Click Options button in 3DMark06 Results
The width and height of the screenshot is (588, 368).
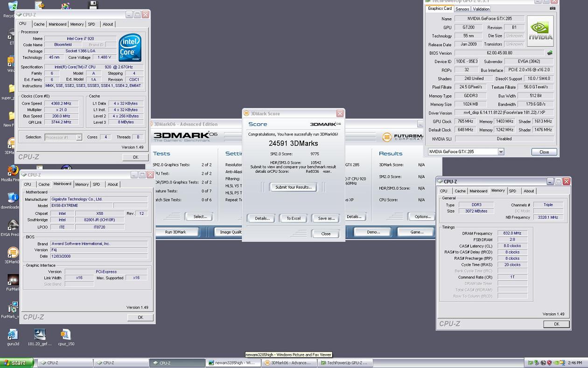422,217
